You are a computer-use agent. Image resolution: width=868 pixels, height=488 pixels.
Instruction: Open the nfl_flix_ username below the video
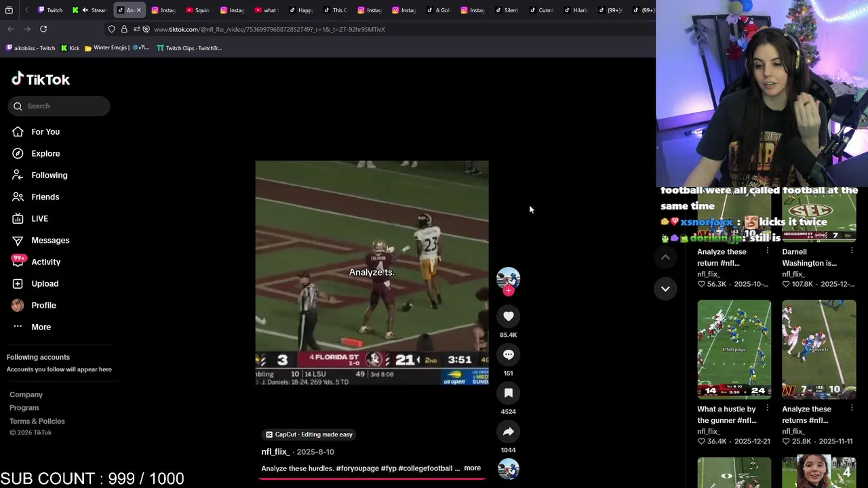[275, 452]
